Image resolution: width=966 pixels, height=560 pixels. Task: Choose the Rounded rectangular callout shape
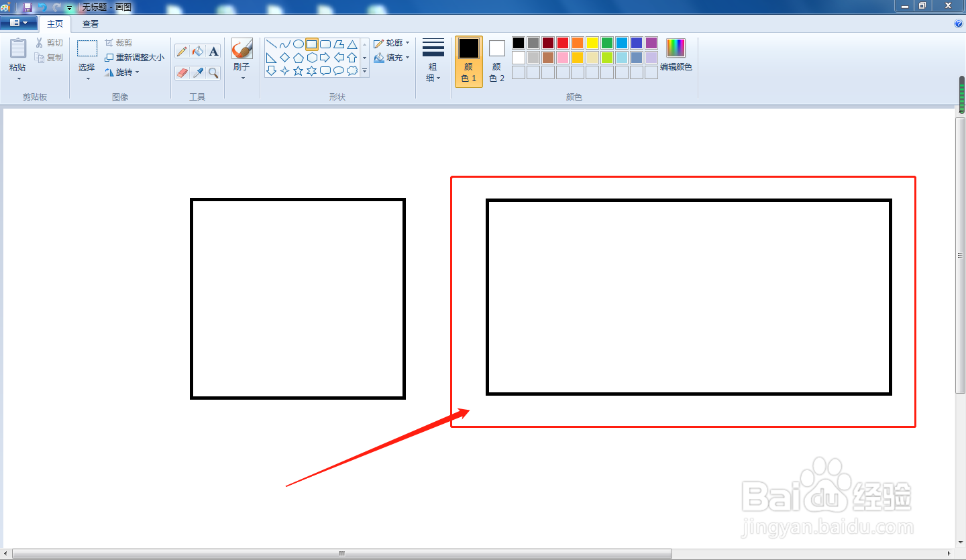click(x=325, y=70)
